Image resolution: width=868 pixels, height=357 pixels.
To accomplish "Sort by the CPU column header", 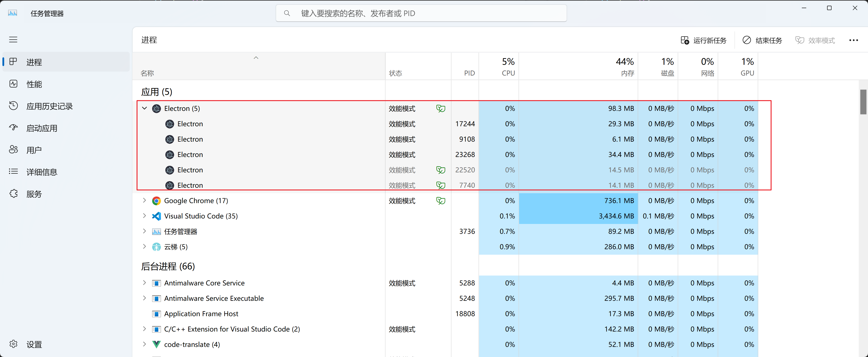I will click(x=499, y=66).
